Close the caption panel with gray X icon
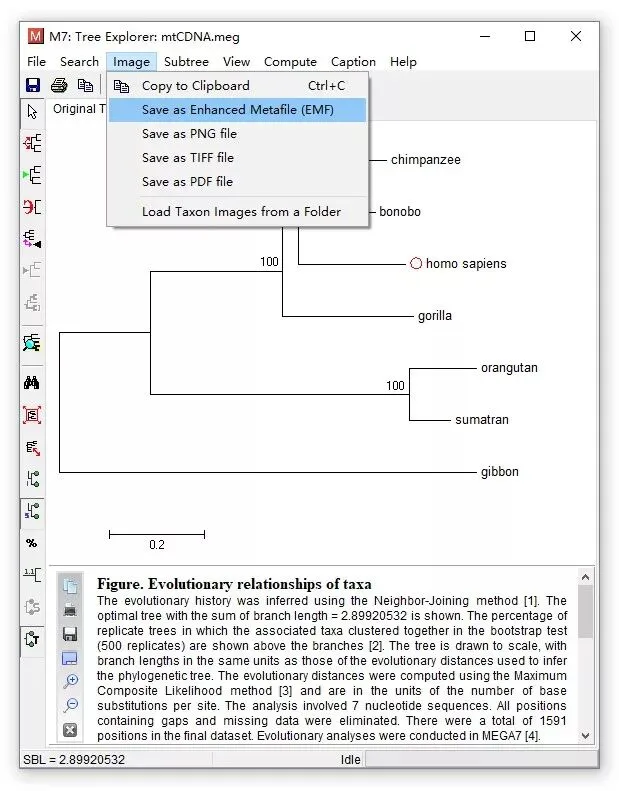 pos(70,729)
